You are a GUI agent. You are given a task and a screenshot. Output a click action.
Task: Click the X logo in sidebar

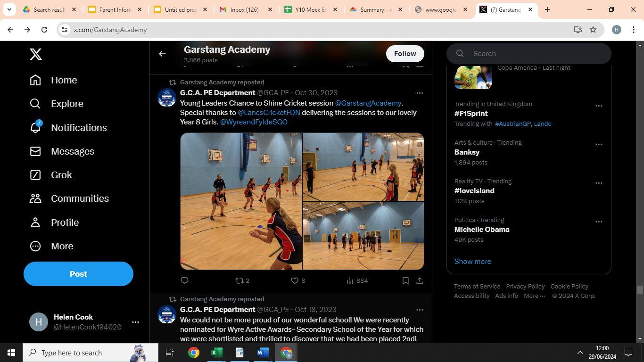coord(36,54)
